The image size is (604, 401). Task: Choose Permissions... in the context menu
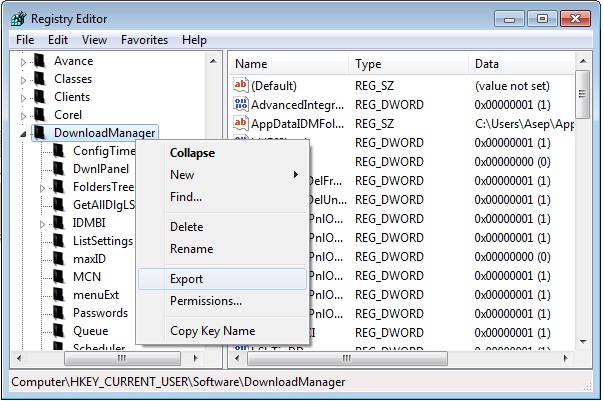(223, 300)
